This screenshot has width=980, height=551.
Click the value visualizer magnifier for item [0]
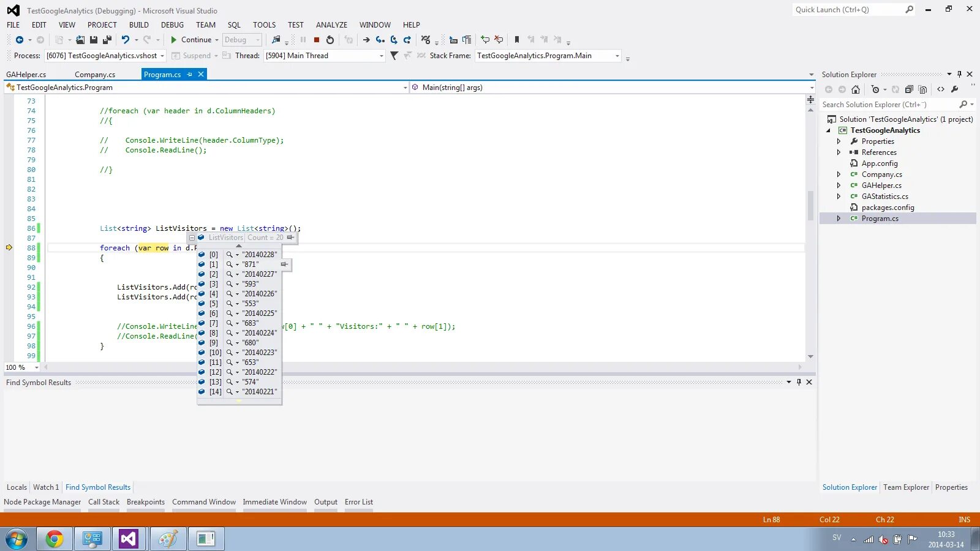click(x=230, y=255)
